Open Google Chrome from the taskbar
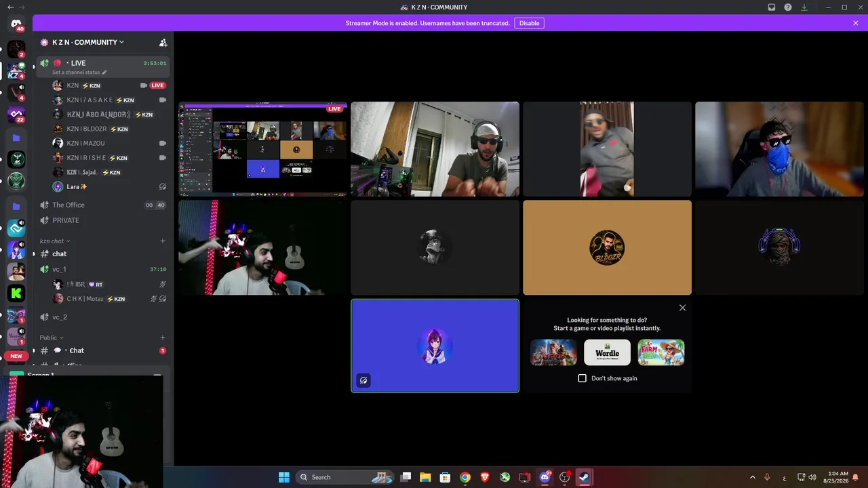This screenshot has height=488, width=868. pos(465,477)
